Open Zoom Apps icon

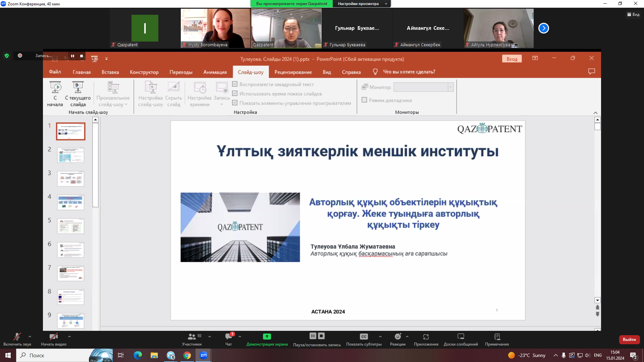click(426, 337)
